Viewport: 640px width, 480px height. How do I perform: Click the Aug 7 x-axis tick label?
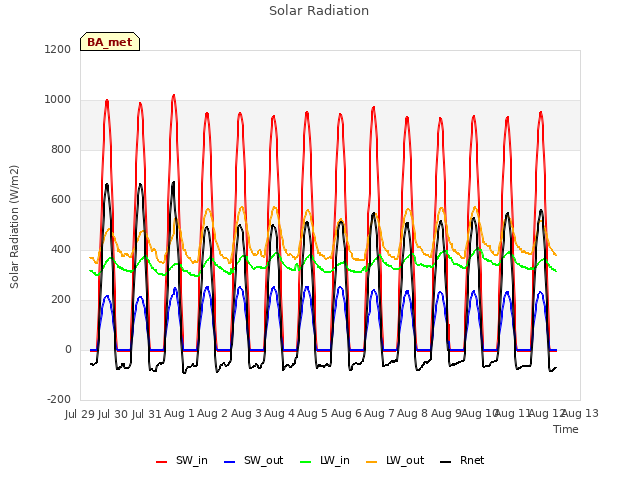coord(380,414)
